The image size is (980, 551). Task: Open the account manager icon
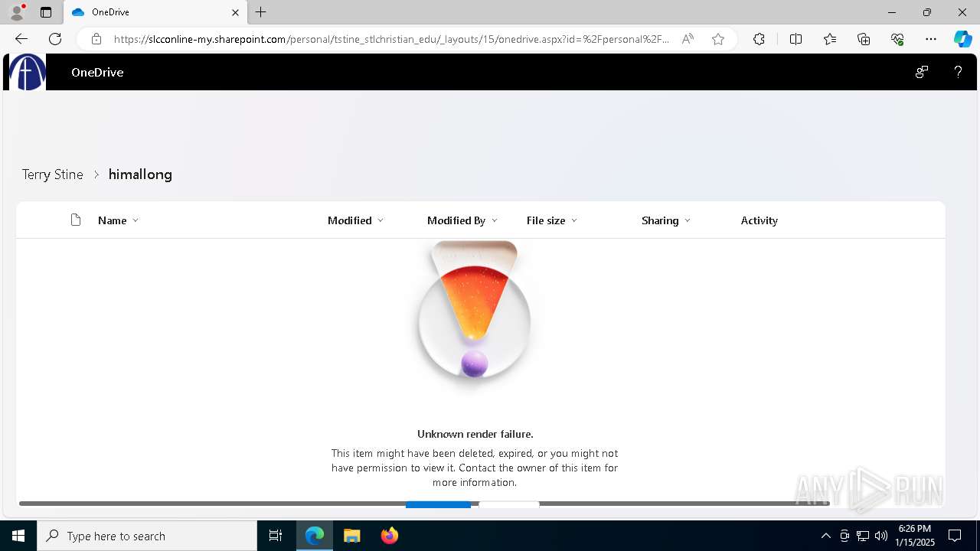tap(922, 72)
